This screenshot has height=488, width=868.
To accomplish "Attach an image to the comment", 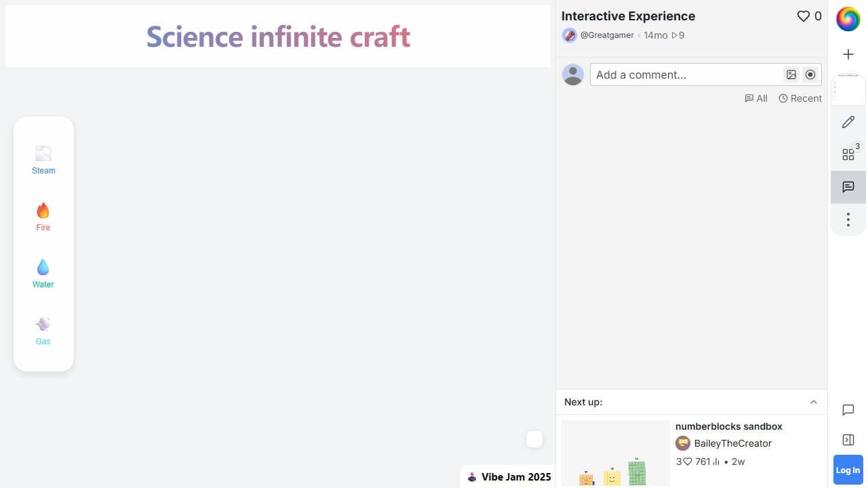I will 791,75.
